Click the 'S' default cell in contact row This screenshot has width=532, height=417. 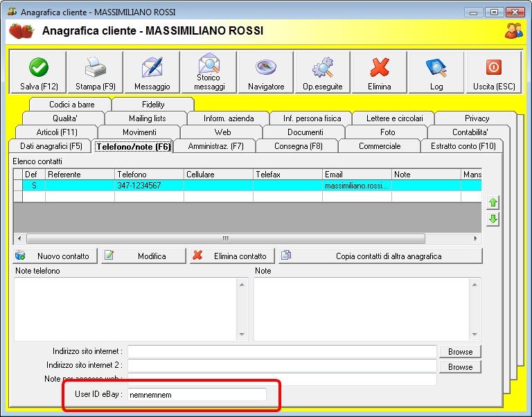click(x=34, y=186)
